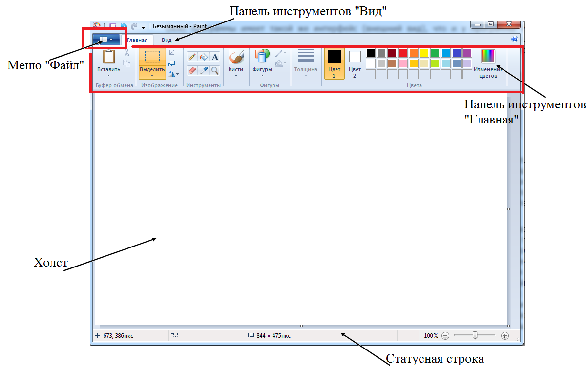588x370 pixels.
Task: Select the Eraser tool
Action: (x=192, y=71)
